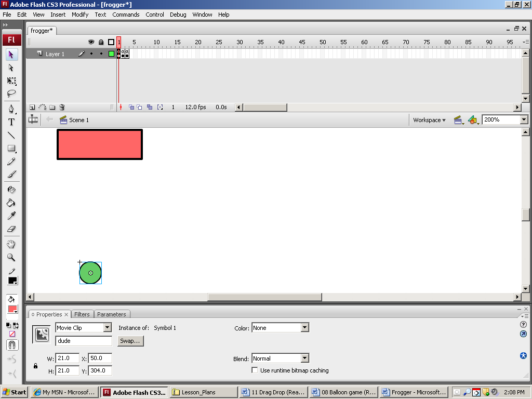532x399 pixels.
Task: Activate the Zoom magnifier tool
Action: 11,257
